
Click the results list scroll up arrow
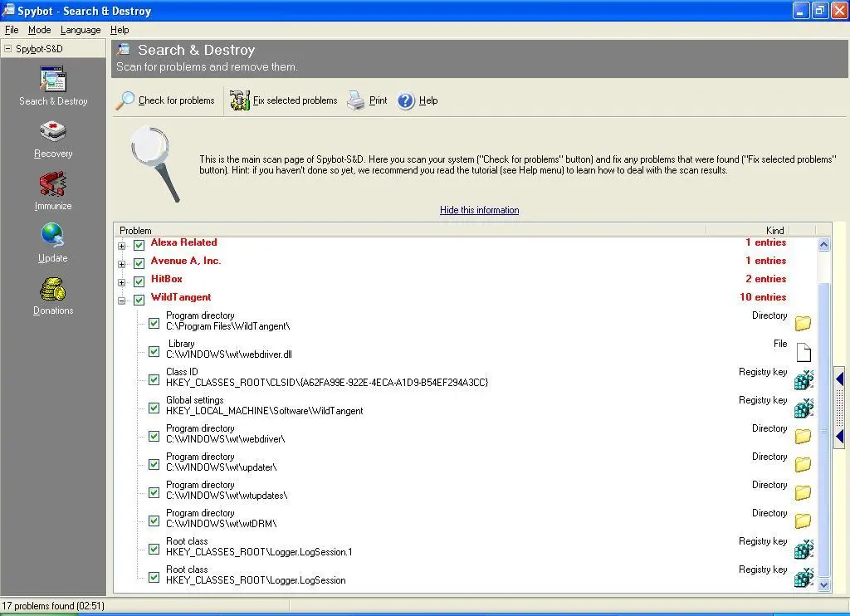824,244
